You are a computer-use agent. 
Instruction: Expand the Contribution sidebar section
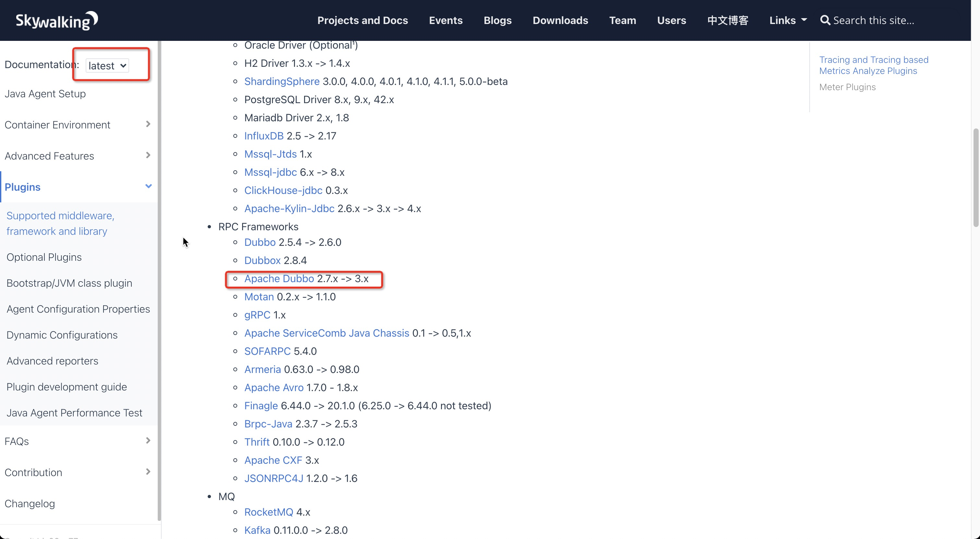tap(148, 472)
